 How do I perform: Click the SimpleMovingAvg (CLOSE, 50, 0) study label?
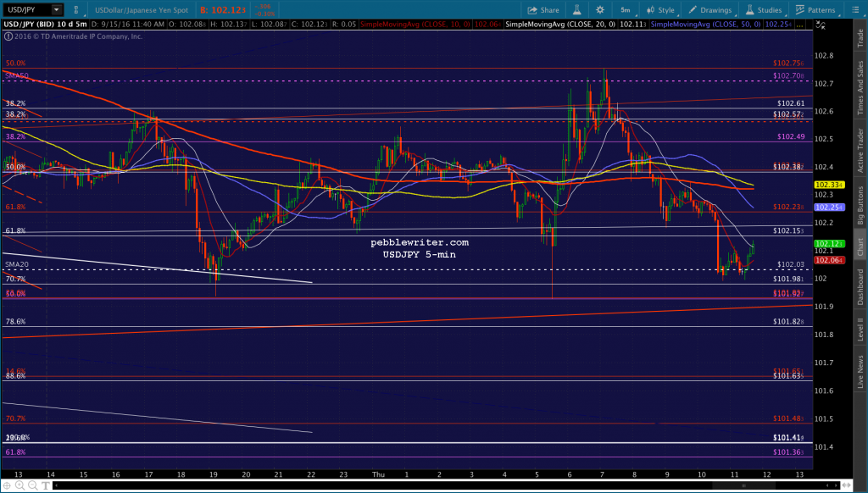(x=706, y=25)
